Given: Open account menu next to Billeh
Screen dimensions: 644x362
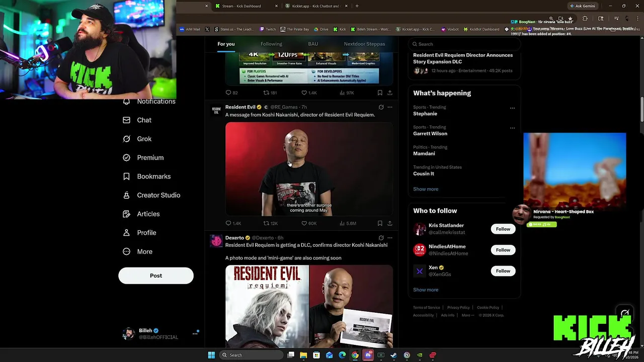Looking at the screenshot, I should [195, 333].
